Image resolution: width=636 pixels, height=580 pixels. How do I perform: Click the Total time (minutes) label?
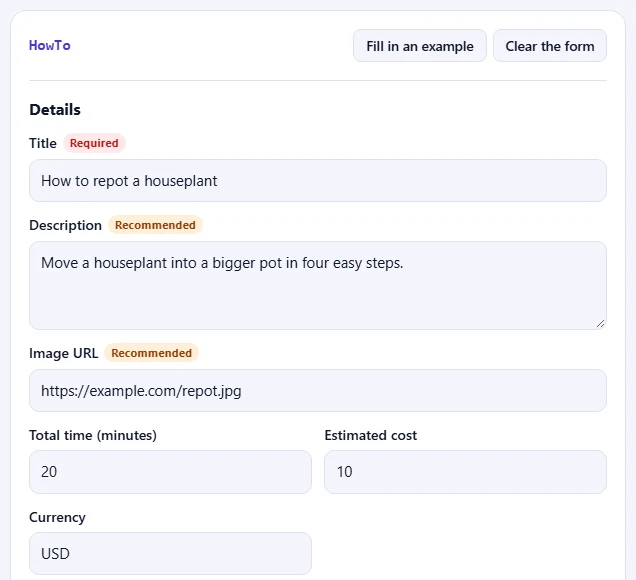click(x=93, y=436)
